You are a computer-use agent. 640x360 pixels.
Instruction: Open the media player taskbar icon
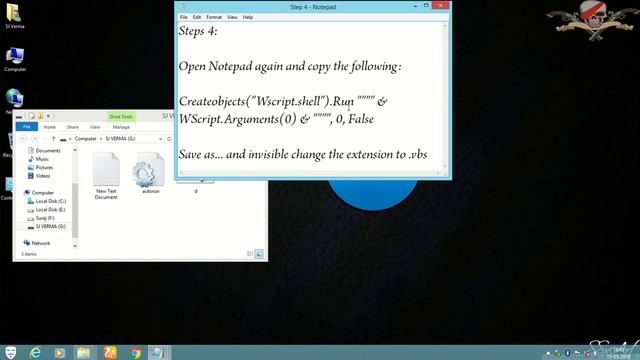(60, 353)
